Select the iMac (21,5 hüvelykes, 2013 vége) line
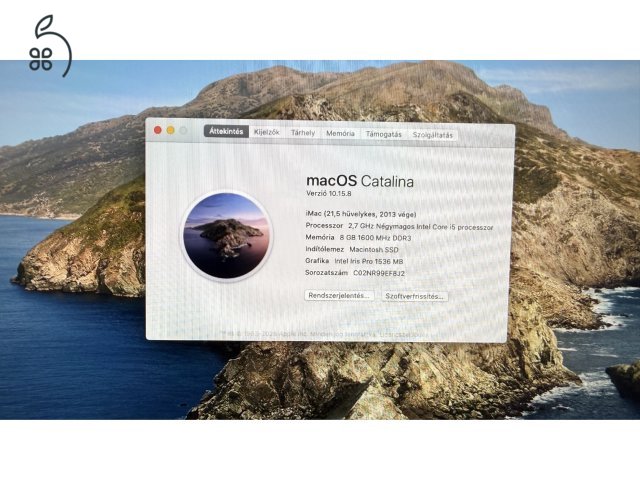Screen dimensions: 640x480 [361, 214]
